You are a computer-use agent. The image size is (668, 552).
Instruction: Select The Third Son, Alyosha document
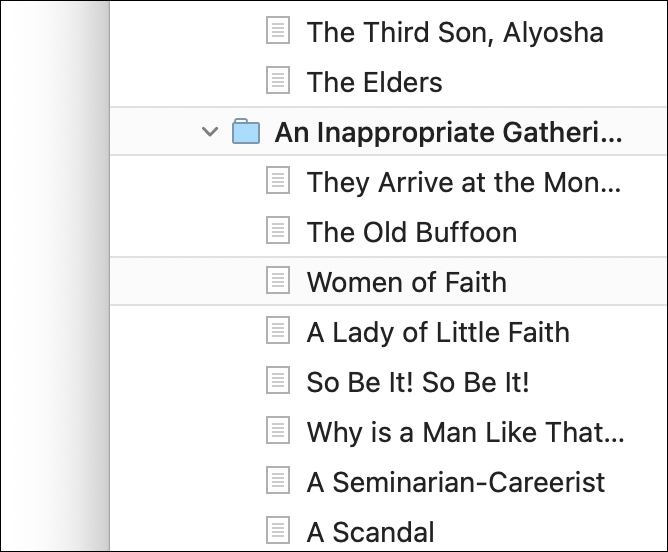[x=455, y=32]
